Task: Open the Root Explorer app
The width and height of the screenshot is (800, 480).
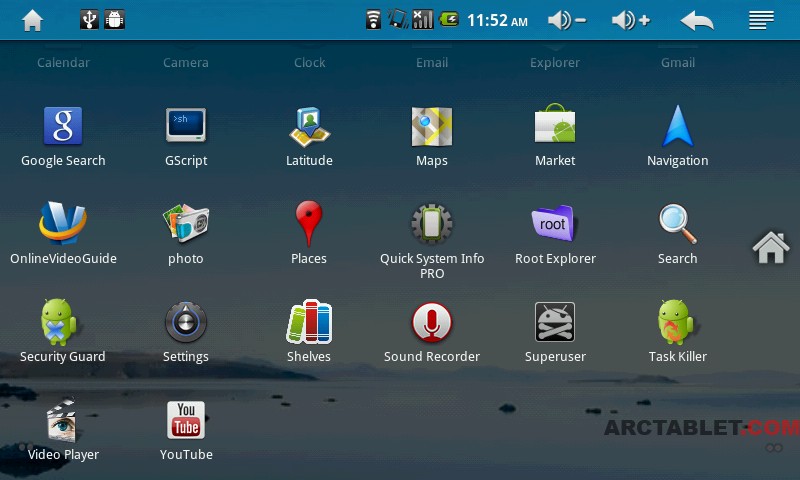Action: pos(553,223)
